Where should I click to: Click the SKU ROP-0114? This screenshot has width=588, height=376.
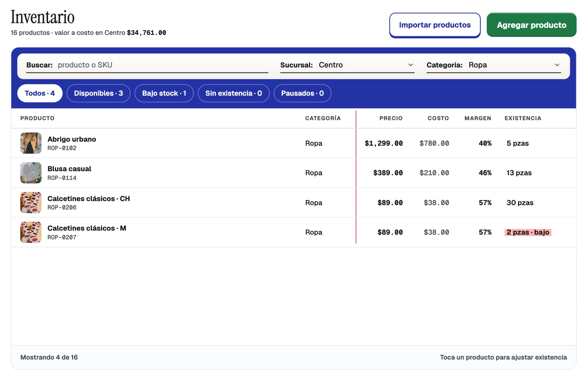(62, 178)
